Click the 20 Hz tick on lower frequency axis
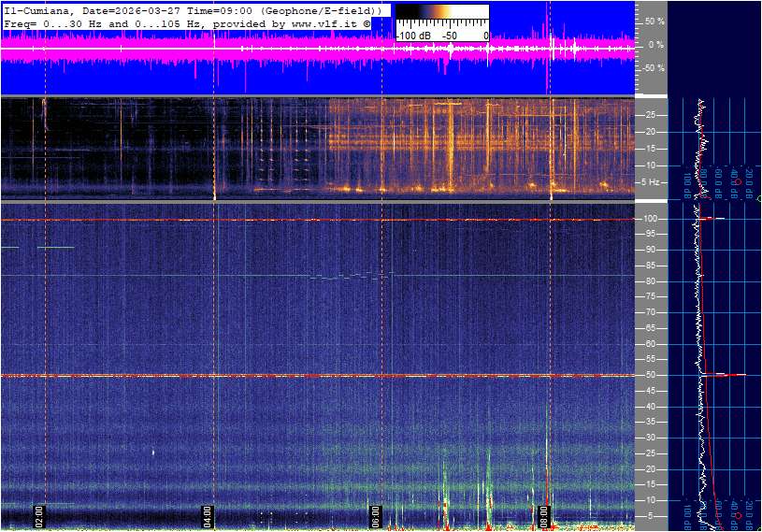This screenshot has height=532, width=762. coord(649,469)
